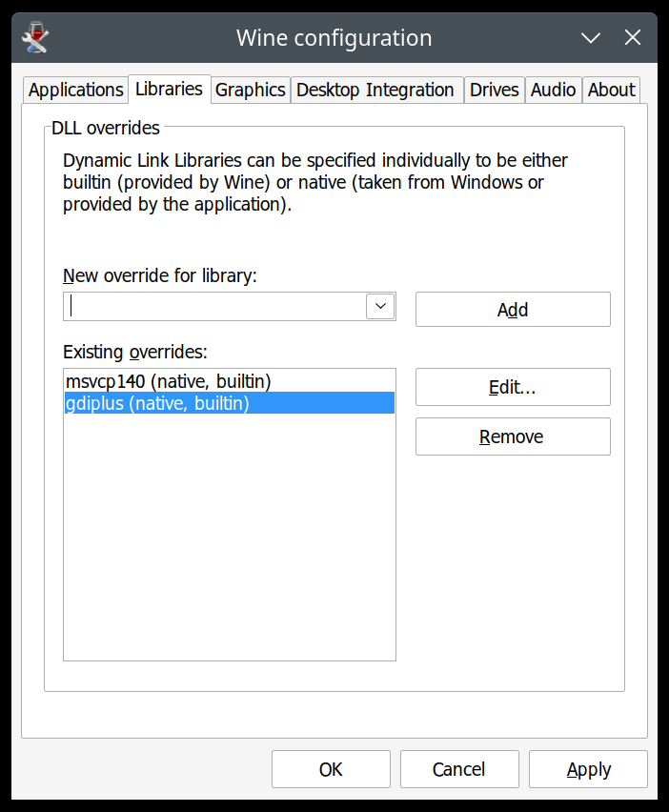Switch to the Graphics tab
Image resolution: width=669 pixels, height=812 pixels.
(250, 90)
